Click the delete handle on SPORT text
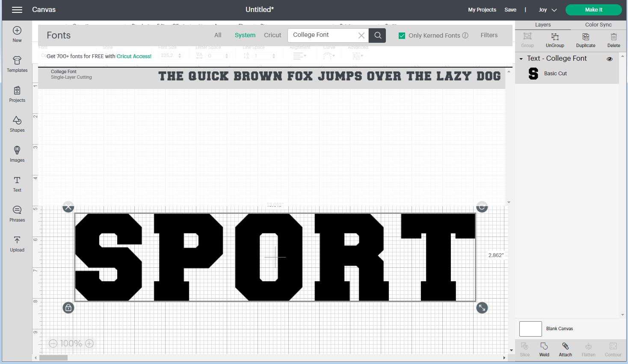Image resolution: width=628 pixels, height=364 pixels. pos(68,207)
